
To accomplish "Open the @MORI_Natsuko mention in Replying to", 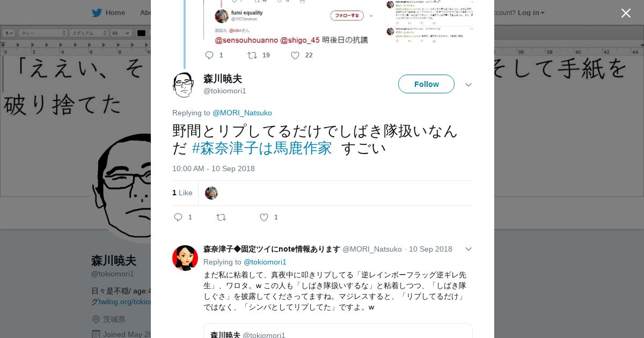I will pos(242,113).
